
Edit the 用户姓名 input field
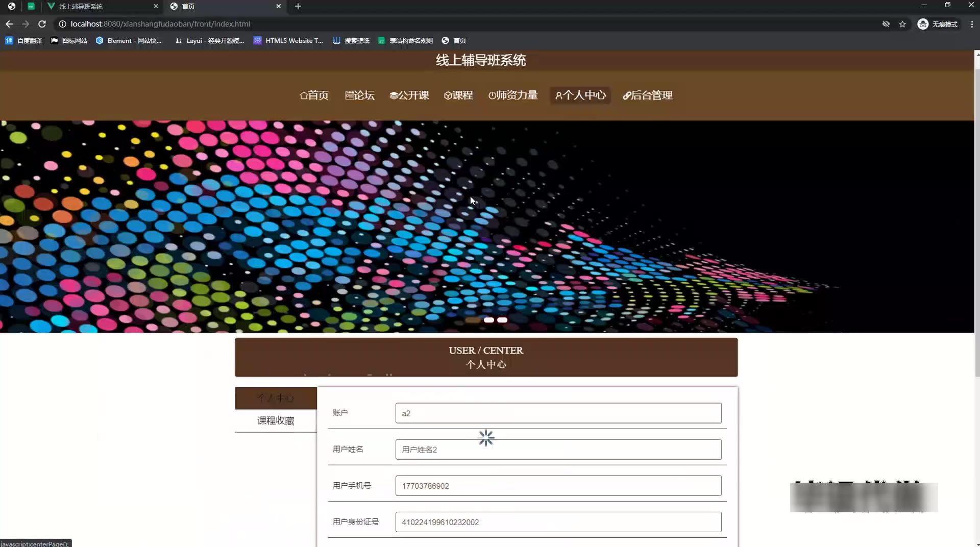[x=558, y=450]
